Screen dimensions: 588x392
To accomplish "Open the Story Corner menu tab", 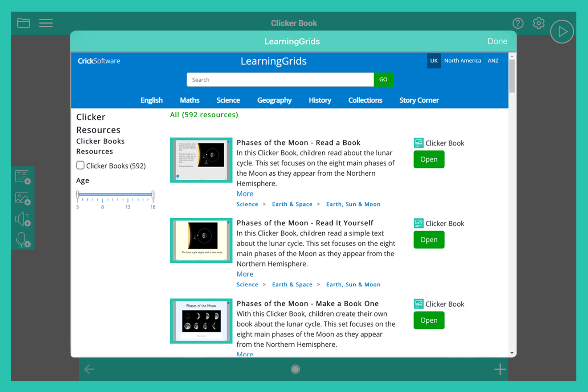I will (x=419, y=100).
